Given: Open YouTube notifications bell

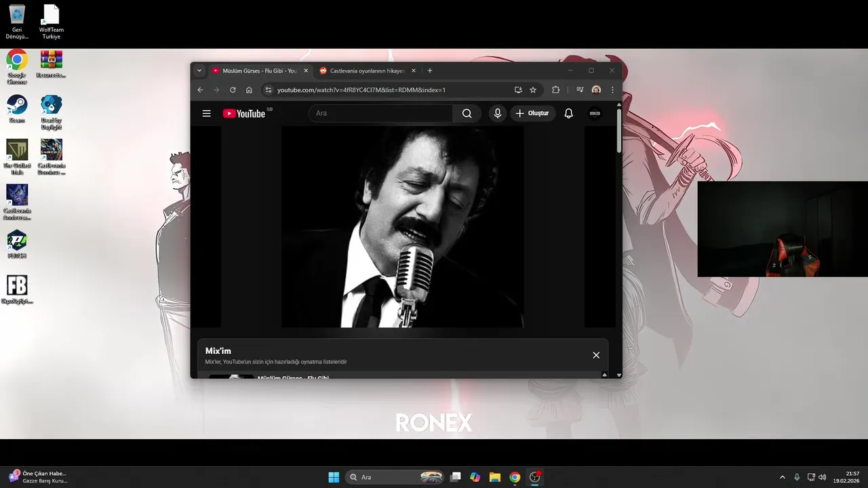Looking at the screenshot, I should [x=569, y=113].
